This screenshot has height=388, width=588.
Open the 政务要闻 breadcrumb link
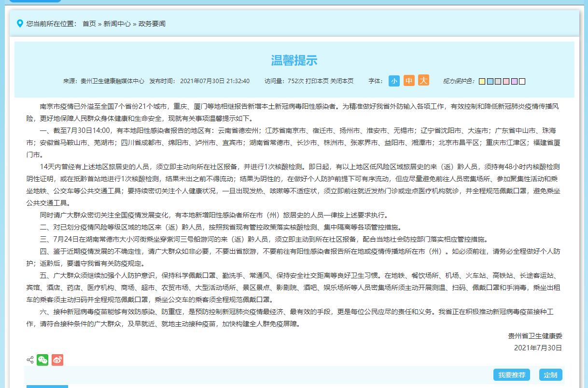(151, 23)
